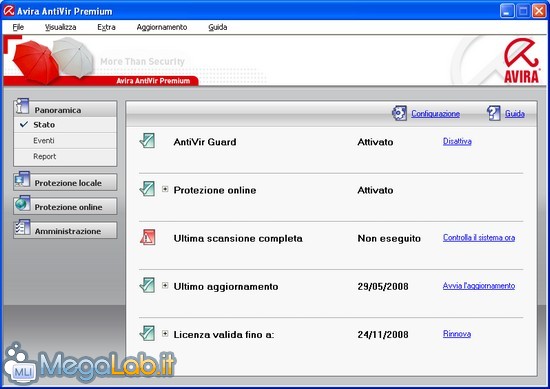The image size is (550, 389).
Task: Click the Non eseguito status text
Action: coord(389,239)
